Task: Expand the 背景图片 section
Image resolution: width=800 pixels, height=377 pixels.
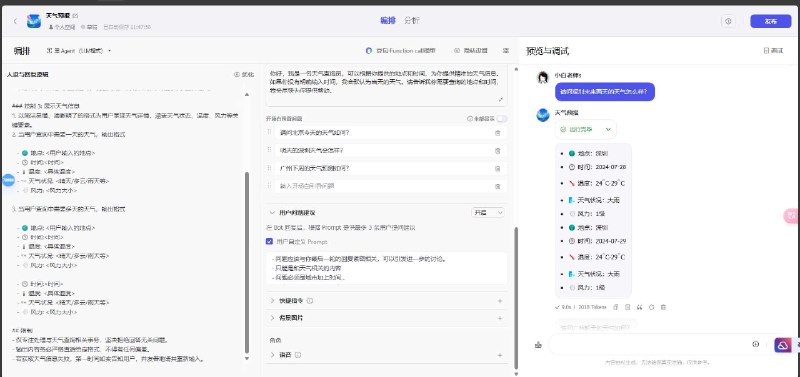Action: (272, 317)
